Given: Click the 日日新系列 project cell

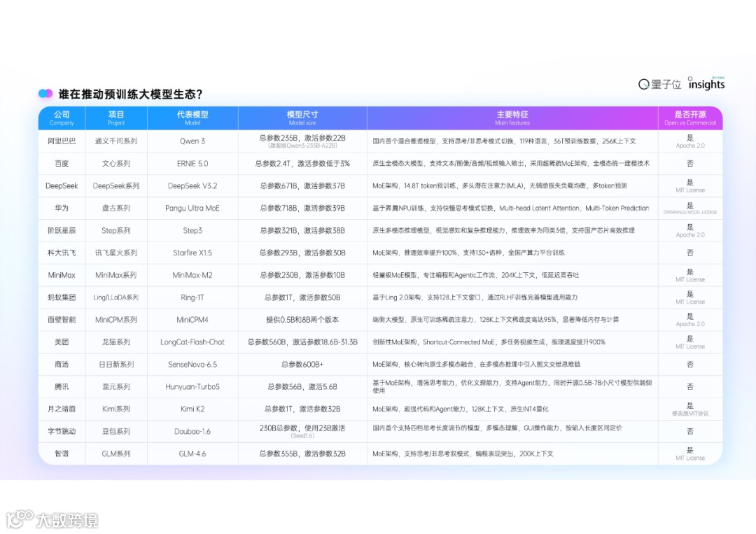Looking at the screenshot, I should click(116, 365).
